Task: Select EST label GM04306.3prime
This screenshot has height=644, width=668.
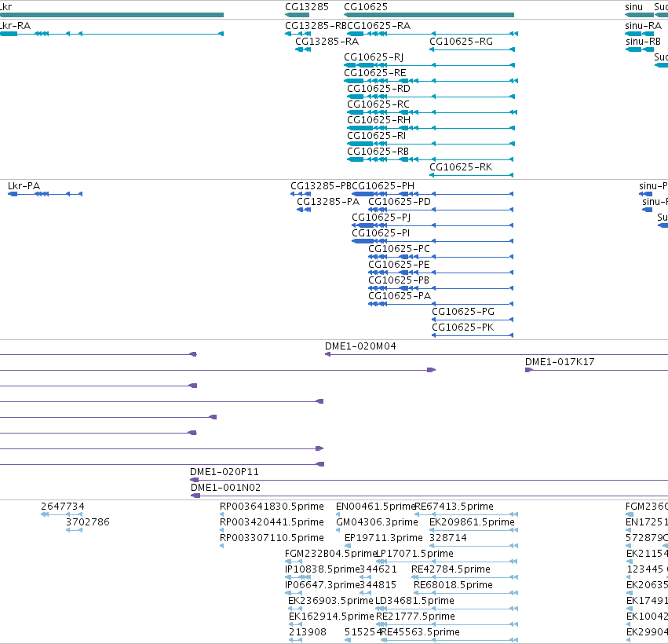Action: 377,522
